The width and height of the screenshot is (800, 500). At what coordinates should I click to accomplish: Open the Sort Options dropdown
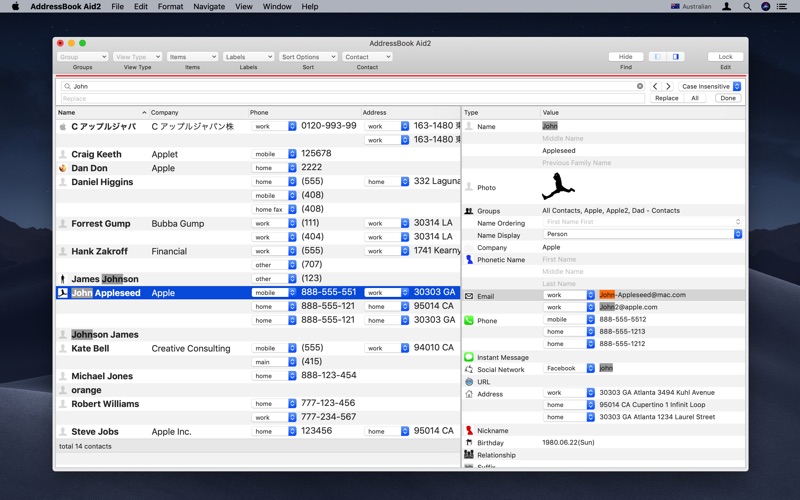(x=308, y=57)
